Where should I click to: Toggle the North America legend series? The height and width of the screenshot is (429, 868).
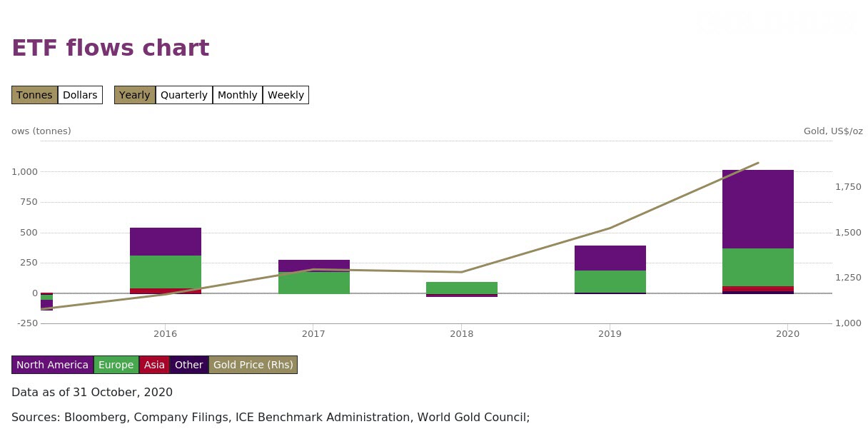[x=52, y=365]
